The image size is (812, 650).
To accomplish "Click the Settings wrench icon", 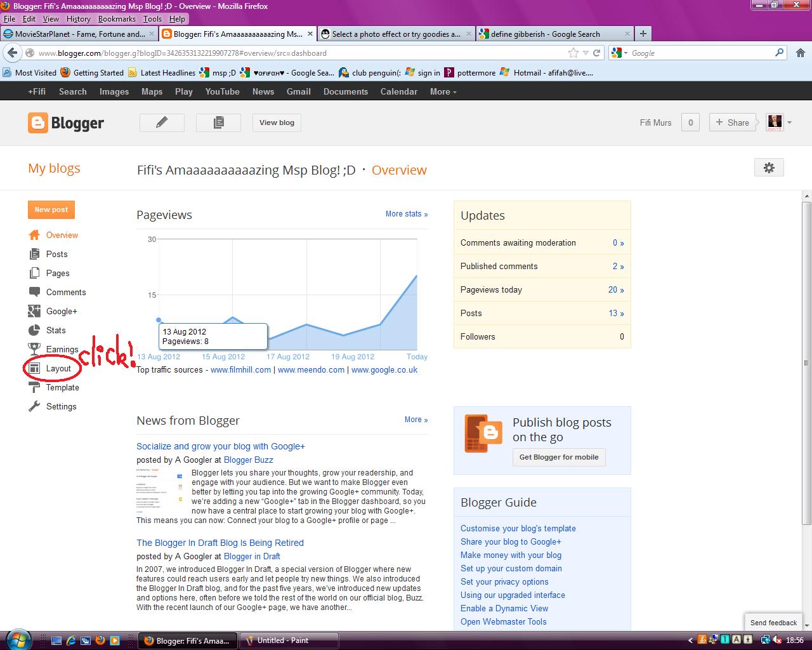I will click(34, 406).
